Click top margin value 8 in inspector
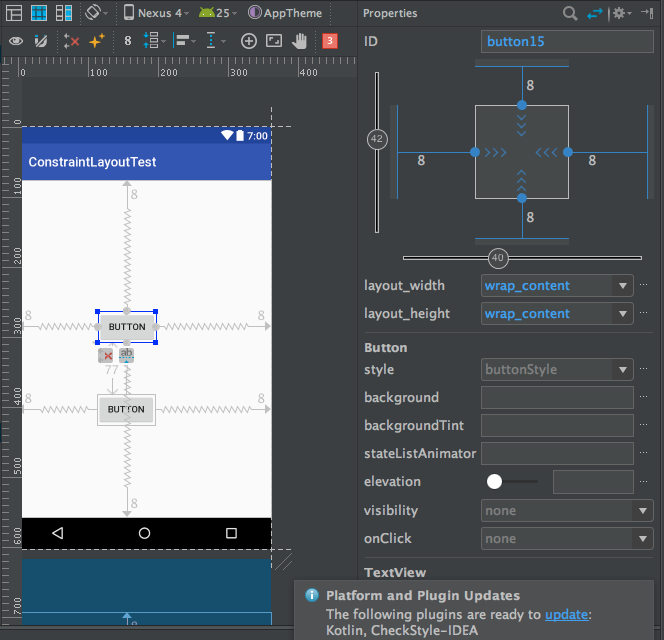 click(530, 86)
